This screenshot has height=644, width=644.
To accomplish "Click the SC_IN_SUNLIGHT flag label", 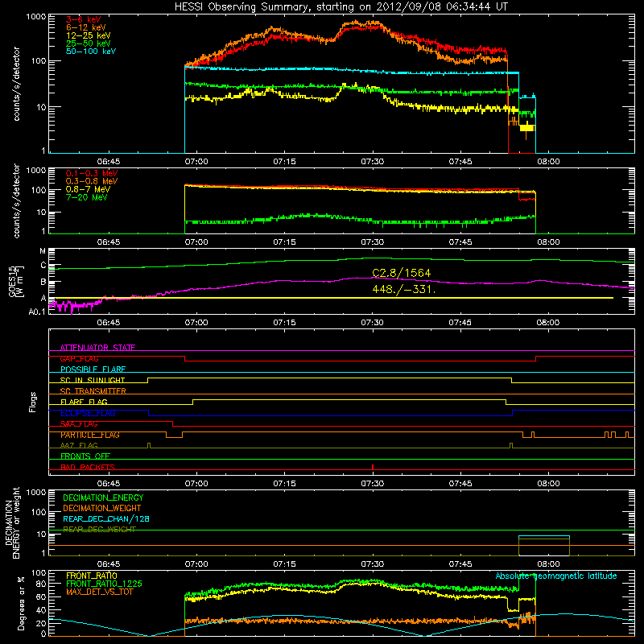I will [x=93, y=380].
